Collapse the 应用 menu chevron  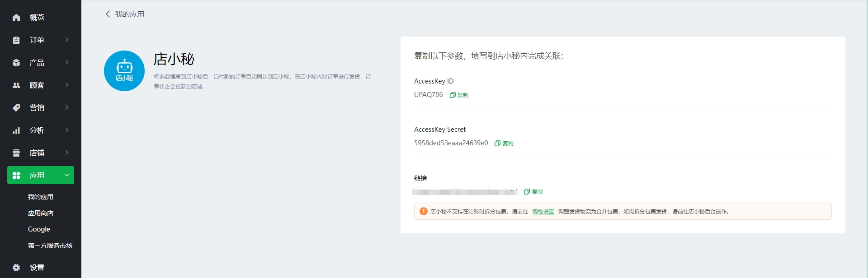(67, 175)
